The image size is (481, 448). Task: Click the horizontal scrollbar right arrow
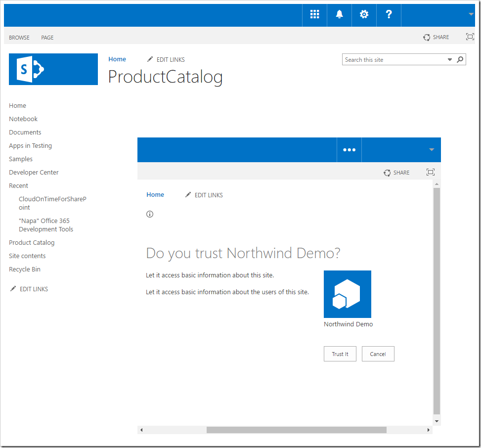click(x=428, y=430)
